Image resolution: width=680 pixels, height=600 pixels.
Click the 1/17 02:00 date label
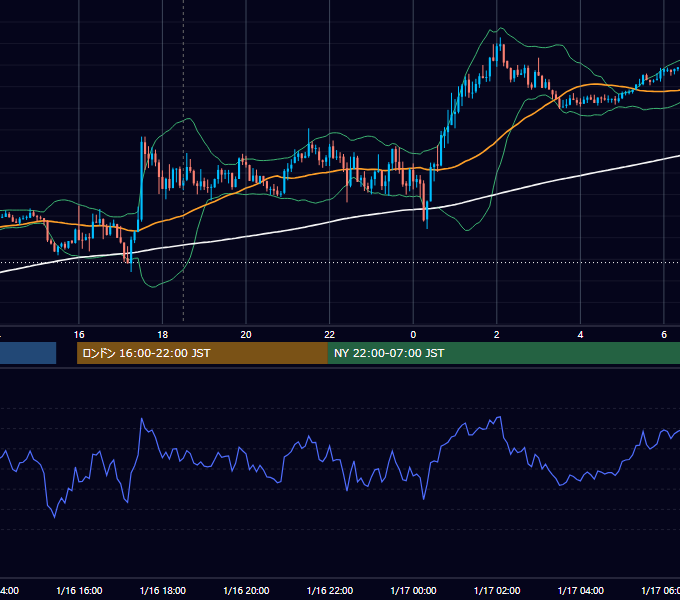(x=497, y=591)
